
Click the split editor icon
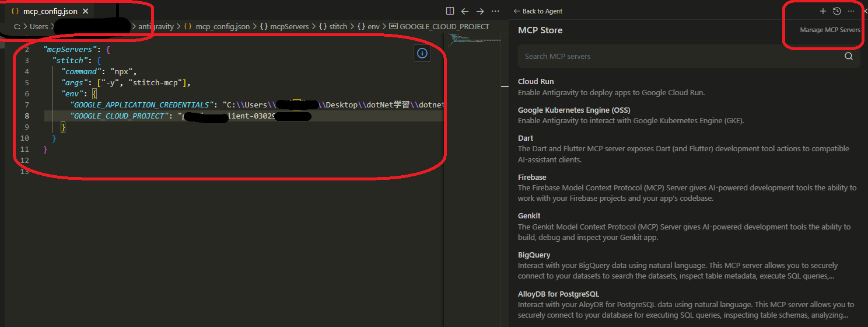click(450, 11)
